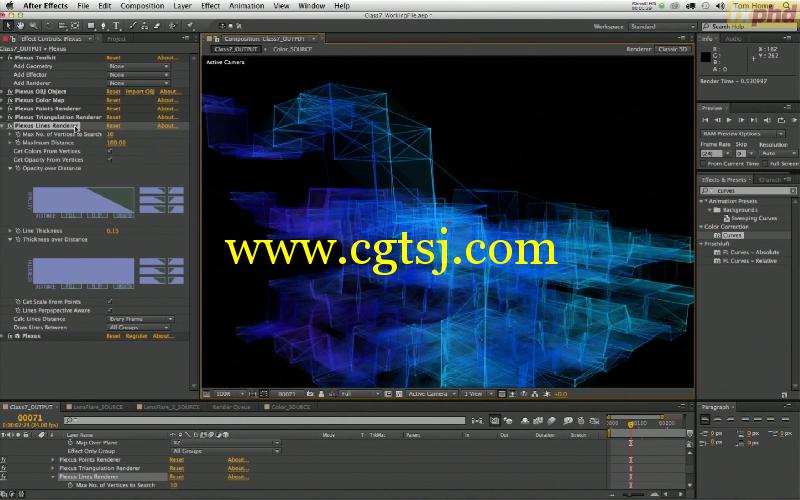Reset the Plexus Color Map effect
The width and height of the screenshot is (800, 500).
pyautogui.click(x=113, y=101)
